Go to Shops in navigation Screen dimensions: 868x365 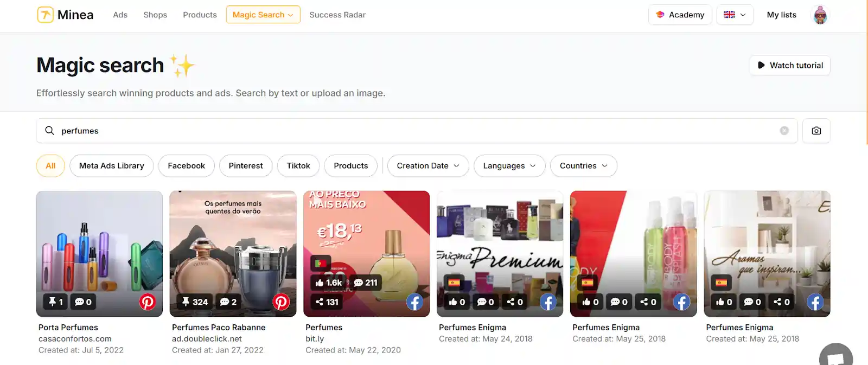coord(155,15)
